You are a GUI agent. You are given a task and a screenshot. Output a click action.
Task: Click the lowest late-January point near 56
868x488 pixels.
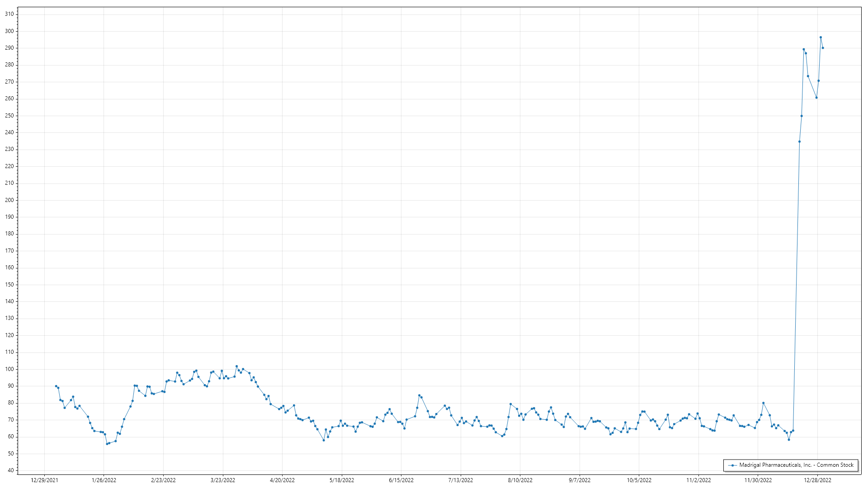point(107,444)
